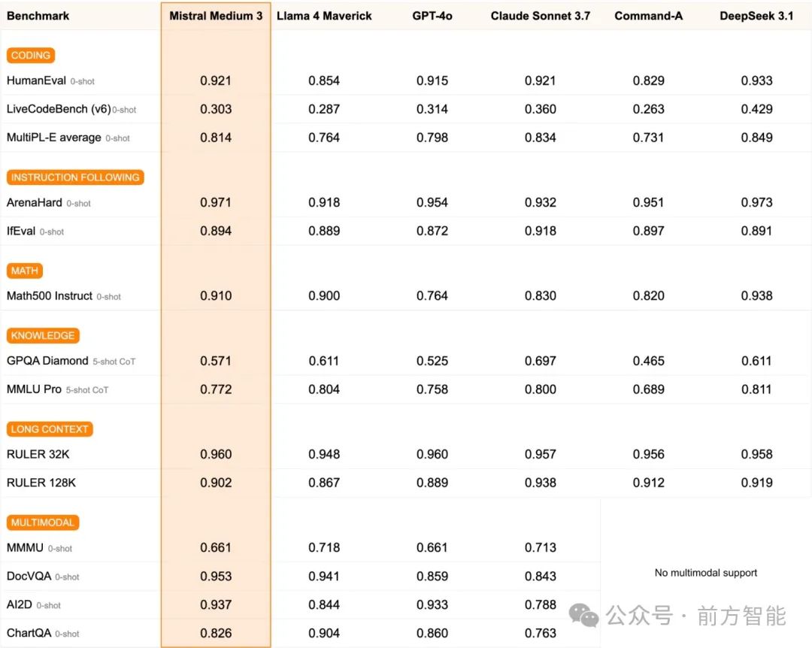Click GPT-4o DocVQA score 0.859

pyautogui.click(x=432, y=576)
